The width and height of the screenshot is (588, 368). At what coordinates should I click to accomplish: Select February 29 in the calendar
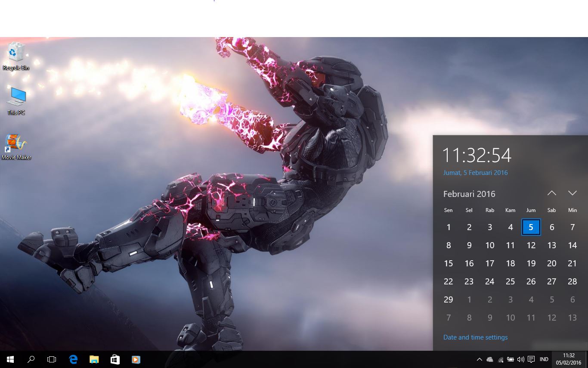point(448,299)
